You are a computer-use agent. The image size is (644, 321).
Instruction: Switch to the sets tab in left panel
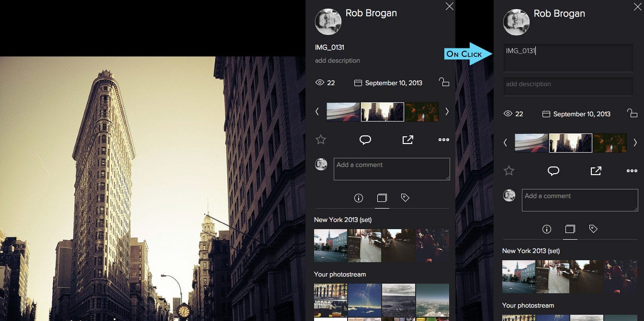tap(382, 198)
